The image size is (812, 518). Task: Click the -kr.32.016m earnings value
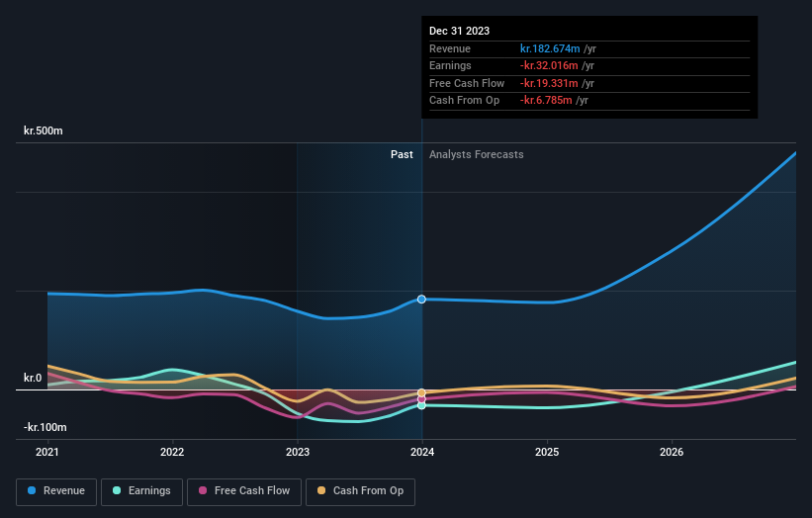click(549, 65)
